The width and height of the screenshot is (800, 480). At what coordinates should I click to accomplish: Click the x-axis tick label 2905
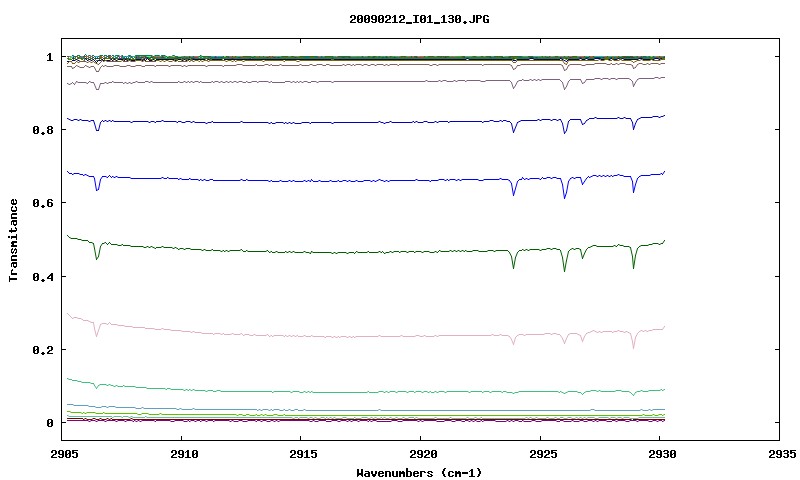tap(65, 454)
